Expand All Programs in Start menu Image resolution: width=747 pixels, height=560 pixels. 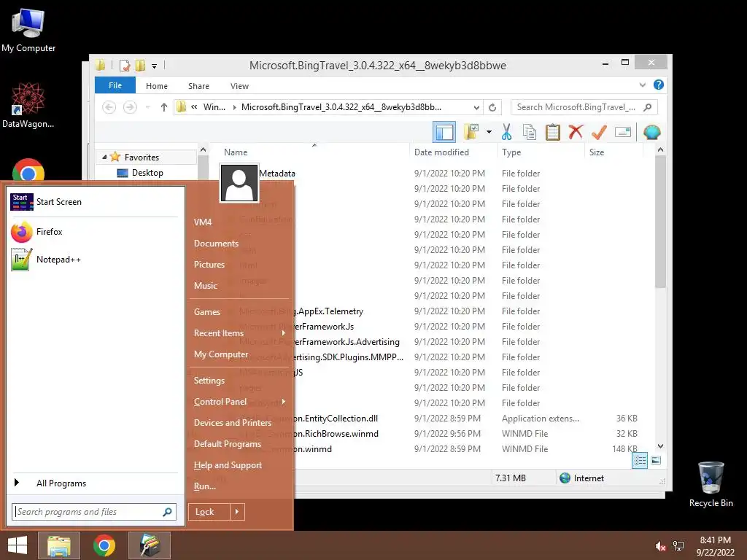(94, 483)
